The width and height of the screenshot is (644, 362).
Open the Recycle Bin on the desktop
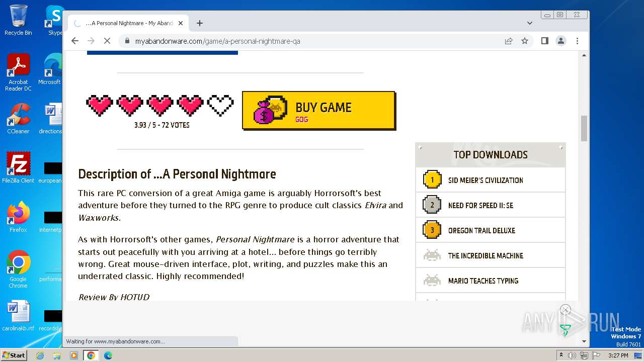(x=18, y=20)
